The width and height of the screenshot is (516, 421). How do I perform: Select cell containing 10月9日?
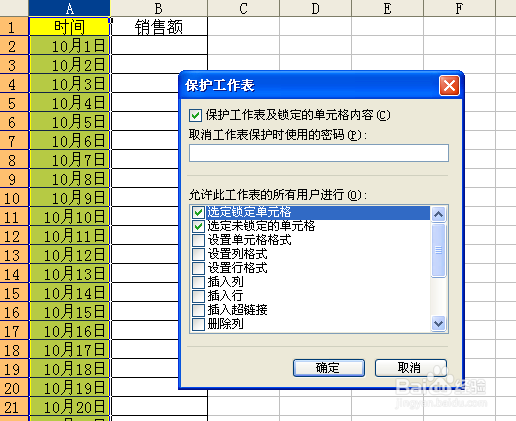click(69, 198)
